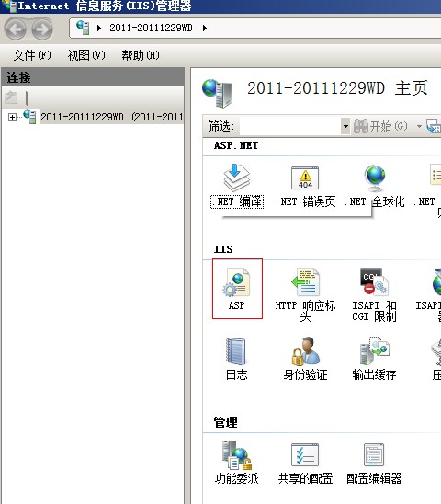Open the HTTP 响应标头 icon

pos(305,281)
